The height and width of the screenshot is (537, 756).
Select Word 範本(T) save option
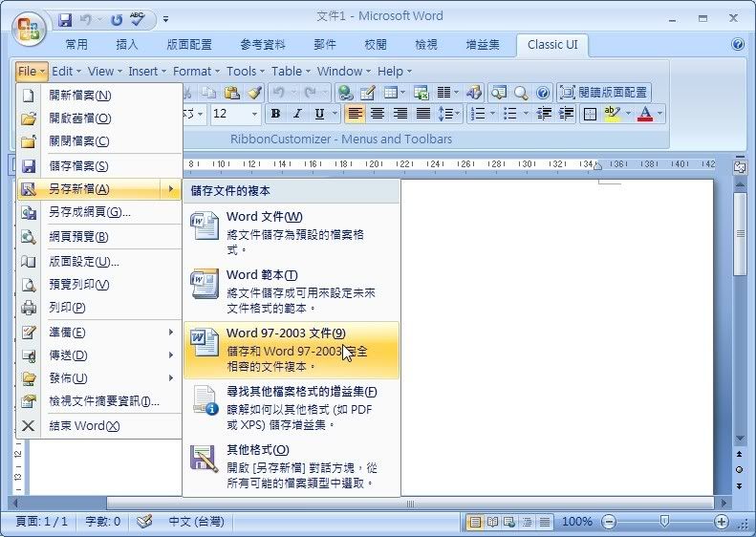pyautogui.click(x=292, y=291)
